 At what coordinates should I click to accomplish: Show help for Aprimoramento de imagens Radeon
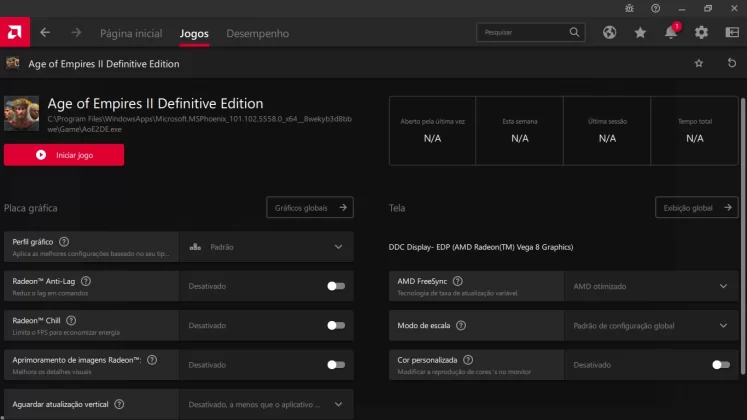[x=152, y=360]
